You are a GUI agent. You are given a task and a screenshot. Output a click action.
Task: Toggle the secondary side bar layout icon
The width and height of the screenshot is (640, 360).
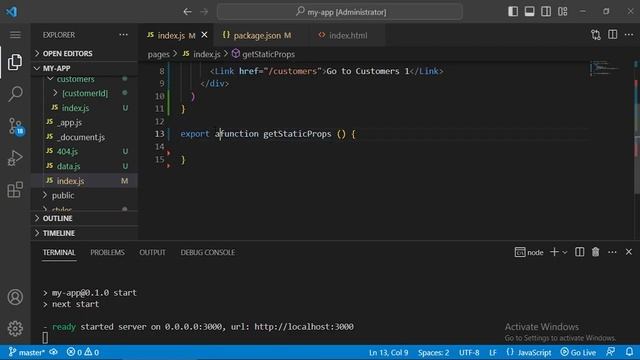546,11
